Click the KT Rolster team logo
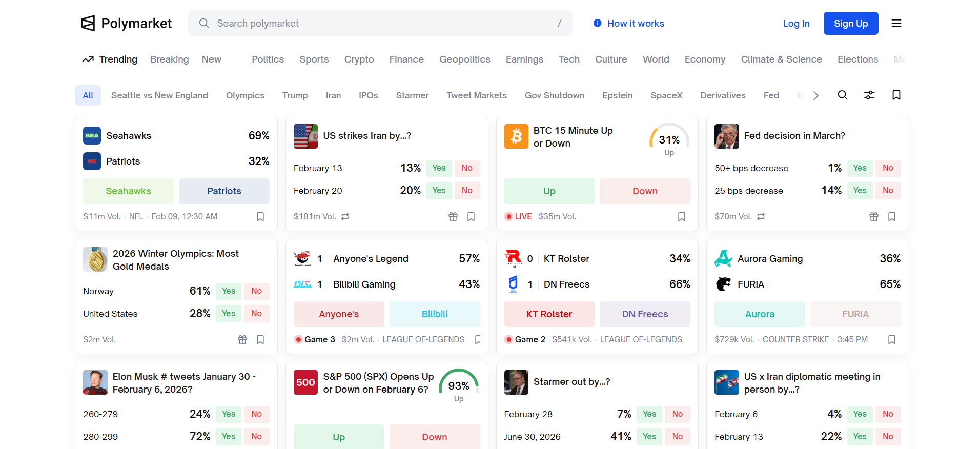Screen dimensions: 980x449 pyautogui.click(x=513, y=259)
